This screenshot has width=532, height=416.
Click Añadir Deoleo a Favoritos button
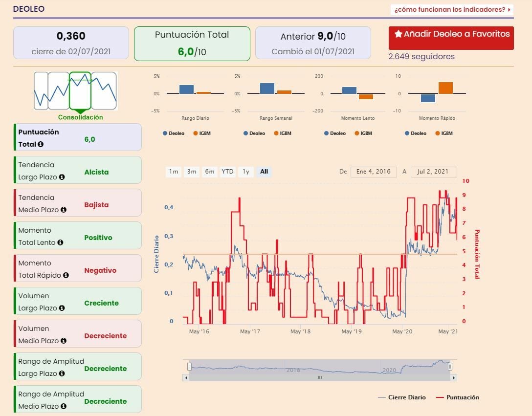pos(451,38)
